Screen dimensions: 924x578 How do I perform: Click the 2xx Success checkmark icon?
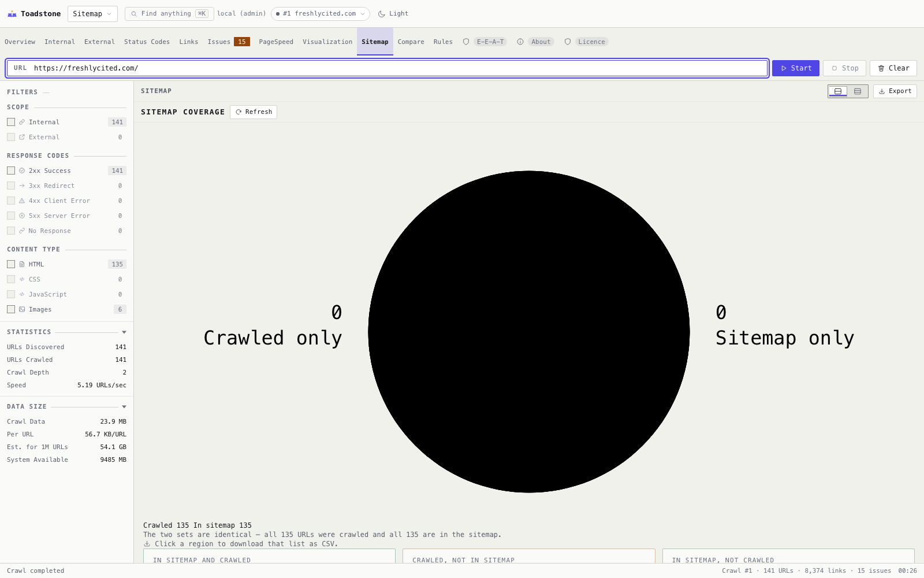[22, 171]
